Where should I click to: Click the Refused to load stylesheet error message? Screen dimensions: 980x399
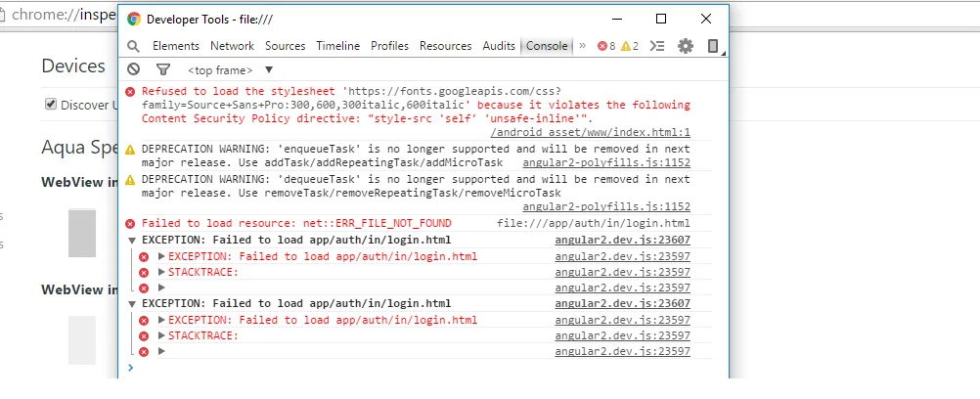416,105
